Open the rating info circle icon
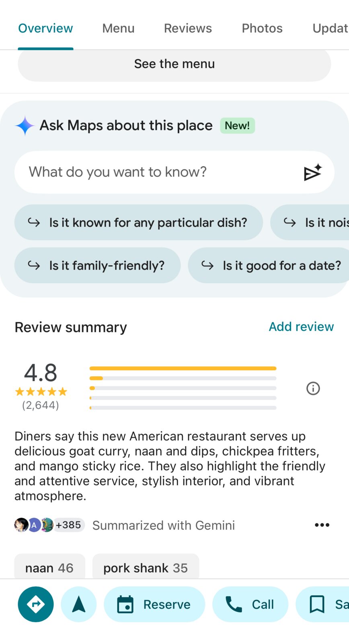This screenshot has width=349, height=644. (x=313, y=388)
